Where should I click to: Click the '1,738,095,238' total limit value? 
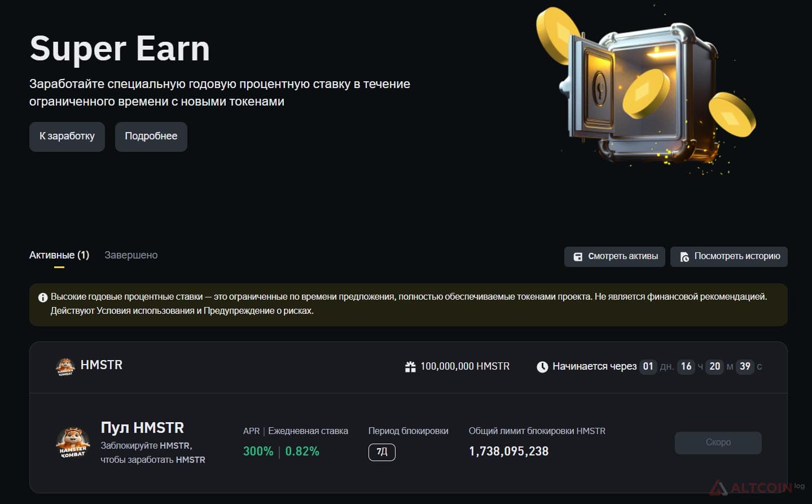point(508,452)
